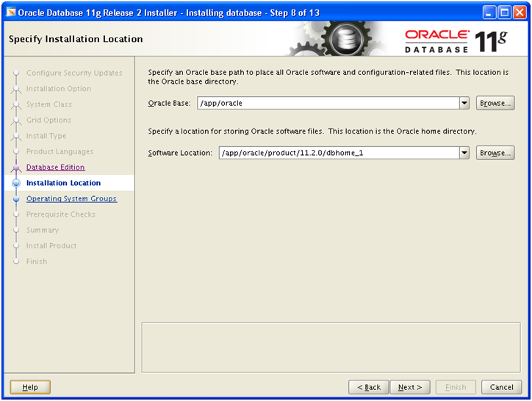The width and height of the screenshot is (532, 401).
Task: Go back with the Back button
Action: [x=369, y=387]
